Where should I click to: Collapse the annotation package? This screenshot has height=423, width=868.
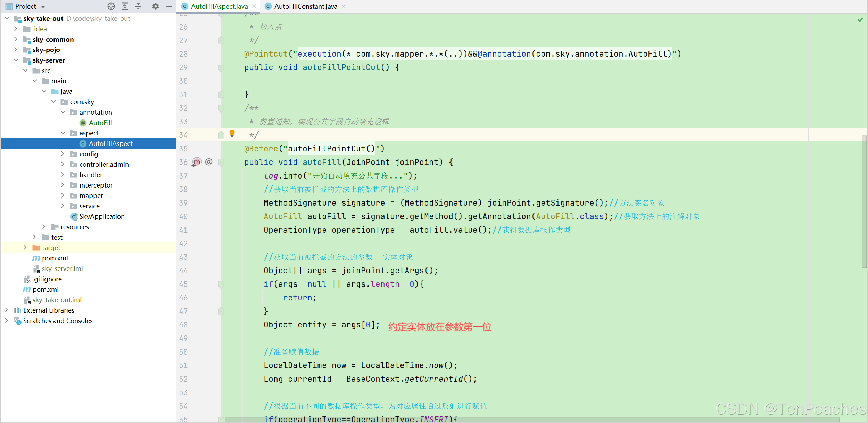[x=63, y=112]
